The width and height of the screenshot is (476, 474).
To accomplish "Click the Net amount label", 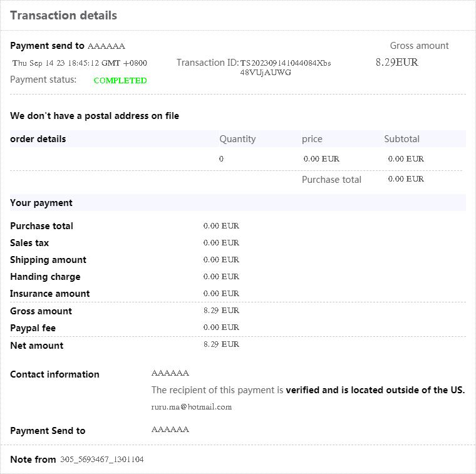I will pyautogui.click(x=37, y=346).
